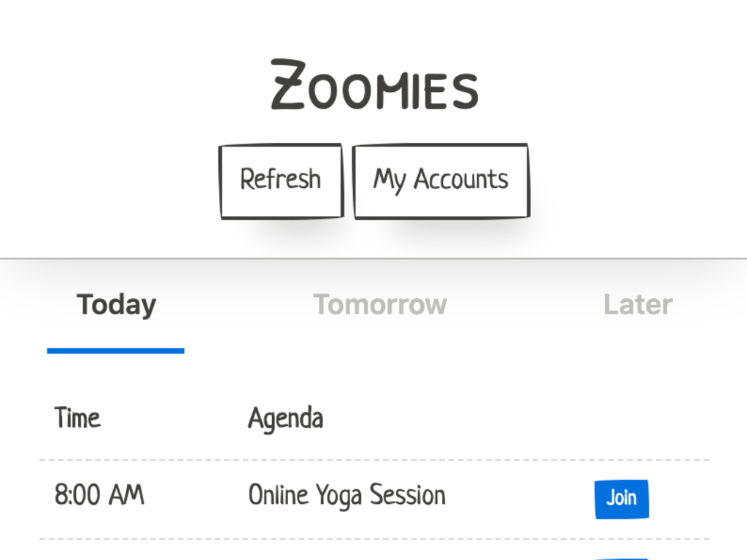Open My Accounts
The image size is (747, 560).
[x=441, y=181]
